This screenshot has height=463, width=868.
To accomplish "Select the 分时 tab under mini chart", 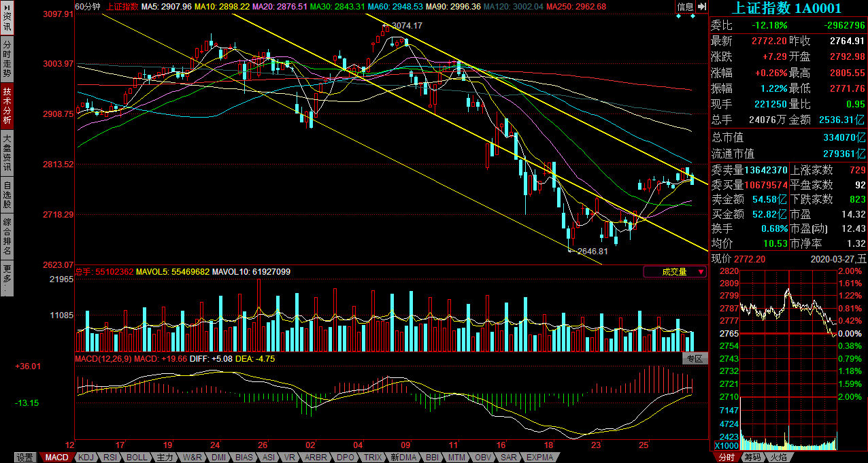I will tap(726, 458).
